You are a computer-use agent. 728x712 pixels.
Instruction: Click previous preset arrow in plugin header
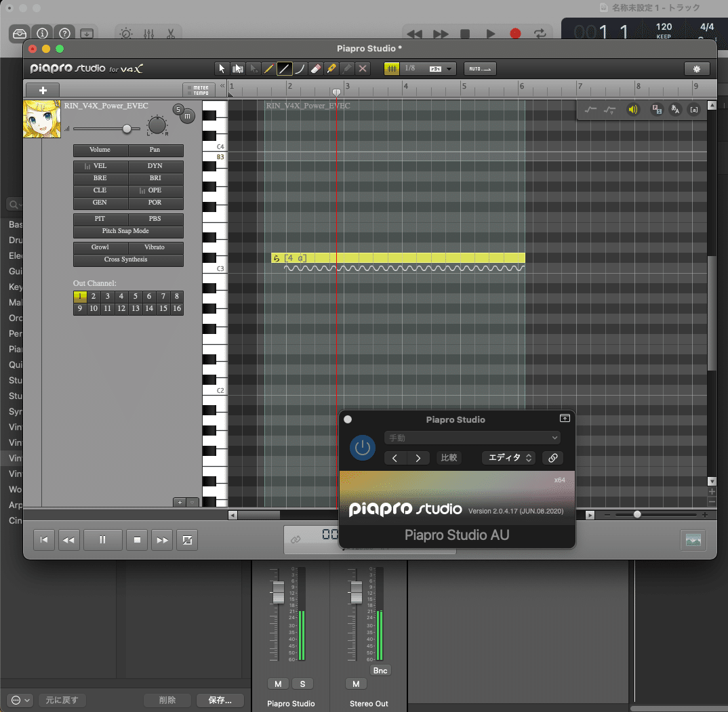(395, 458)
